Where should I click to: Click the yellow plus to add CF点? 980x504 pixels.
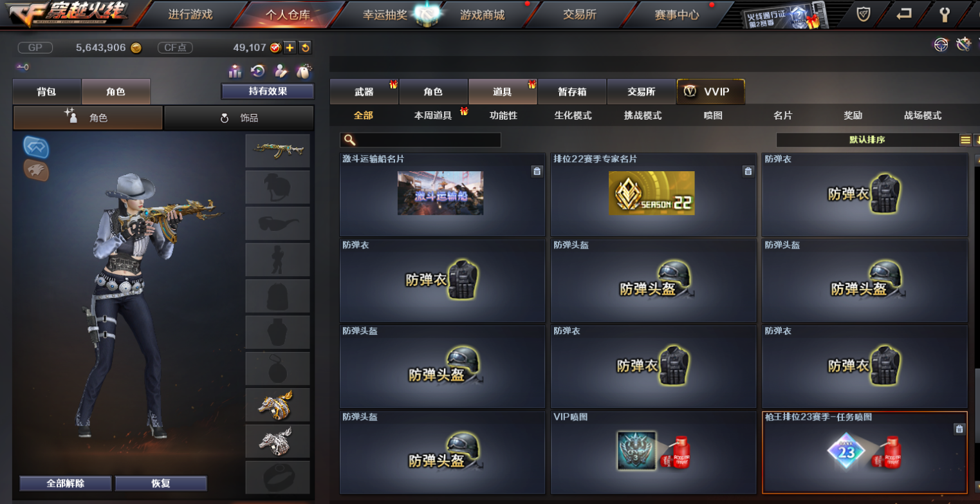(x=290, y=48)
